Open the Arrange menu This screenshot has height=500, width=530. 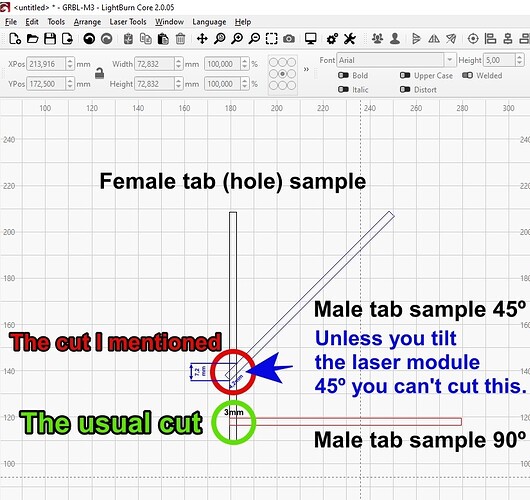87,22
